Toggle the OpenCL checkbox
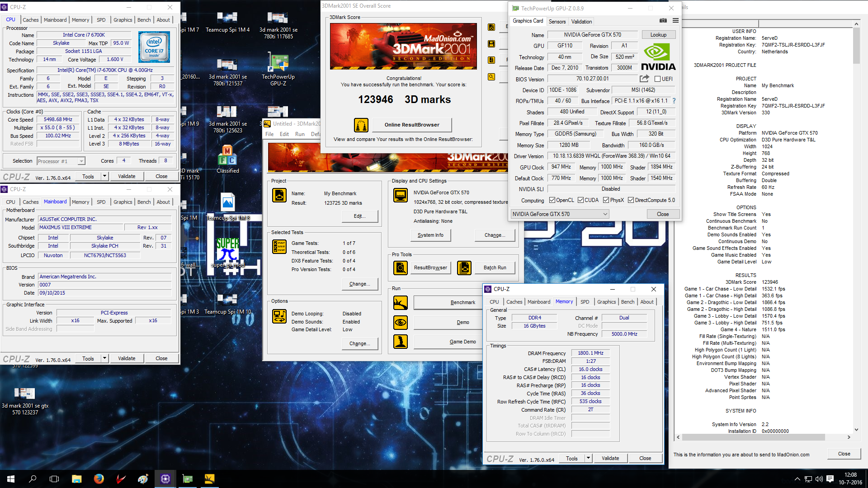This screenshot has width=868, height=488. click(552, 200)
